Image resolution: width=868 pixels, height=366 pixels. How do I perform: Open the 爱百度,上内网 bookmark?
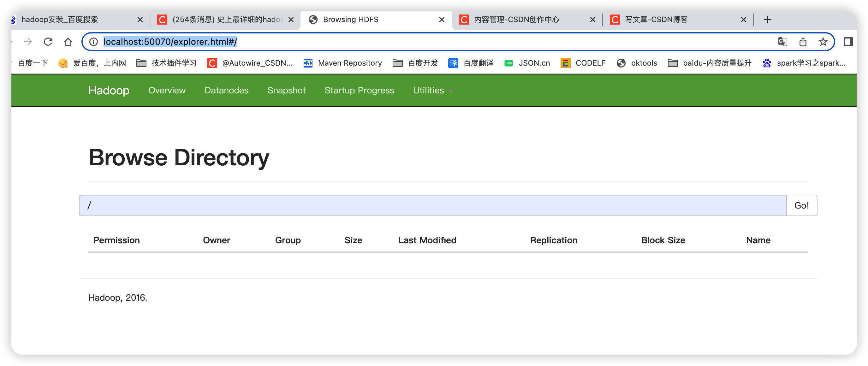coord(92,63)
